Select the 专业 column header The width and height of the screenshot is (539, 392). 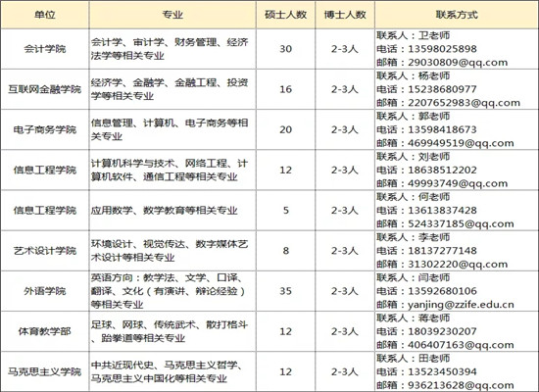pos(172,15)
